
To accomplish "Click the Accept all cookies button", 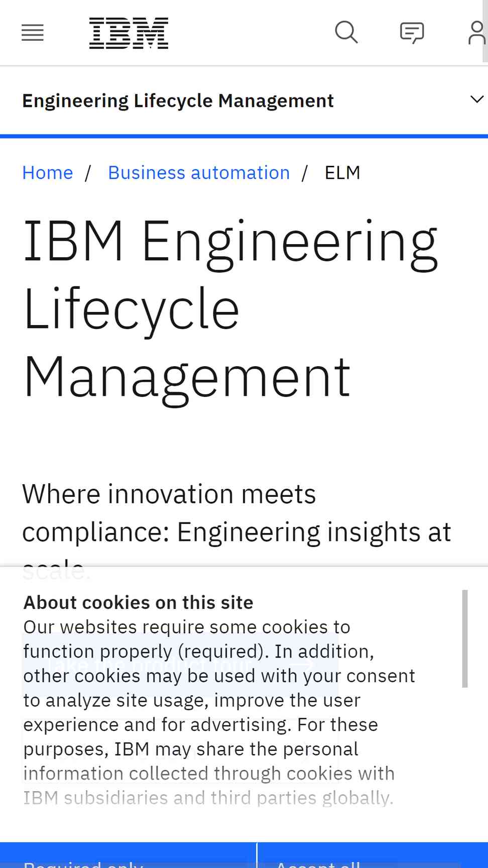I will point(373,855).
